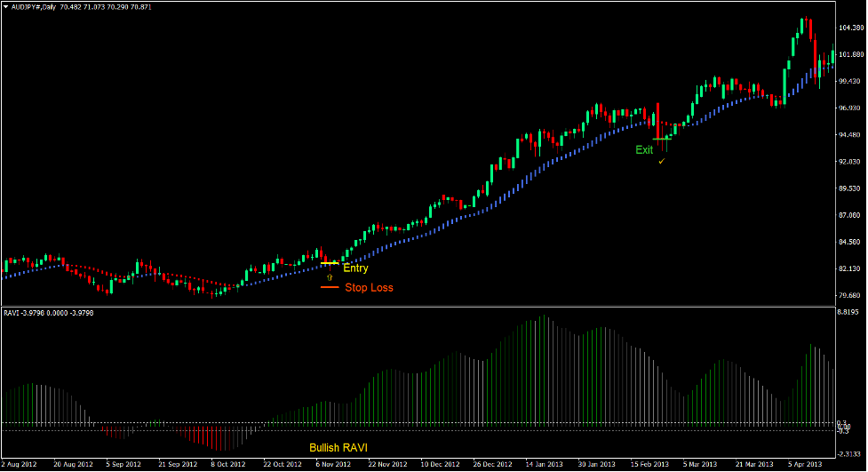Click the 22 Oct 2012 date label

(283, 464)
